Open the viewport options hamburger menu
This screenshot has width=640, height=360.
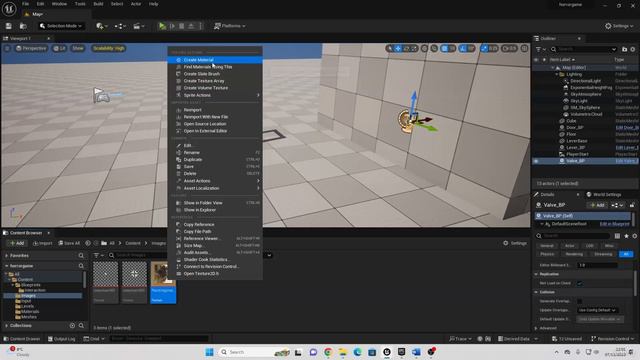tap(7, 48)
